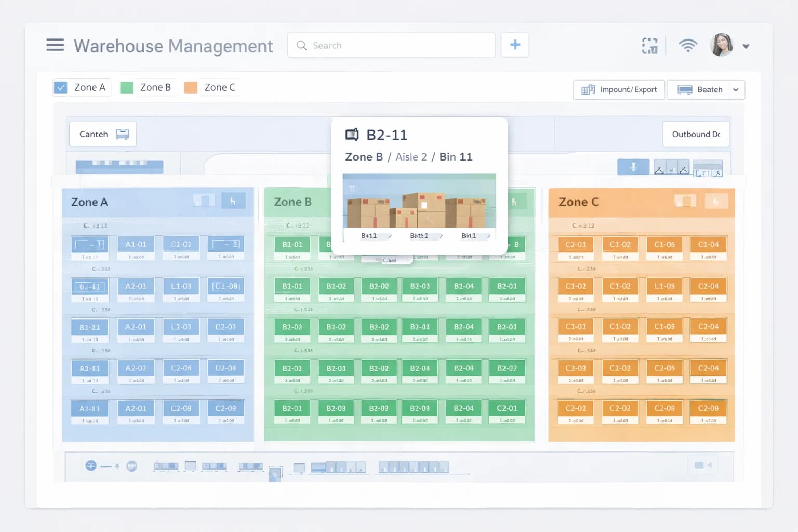
Task: Select the scanner icon in the B2-11 popup
Action: 352,134
